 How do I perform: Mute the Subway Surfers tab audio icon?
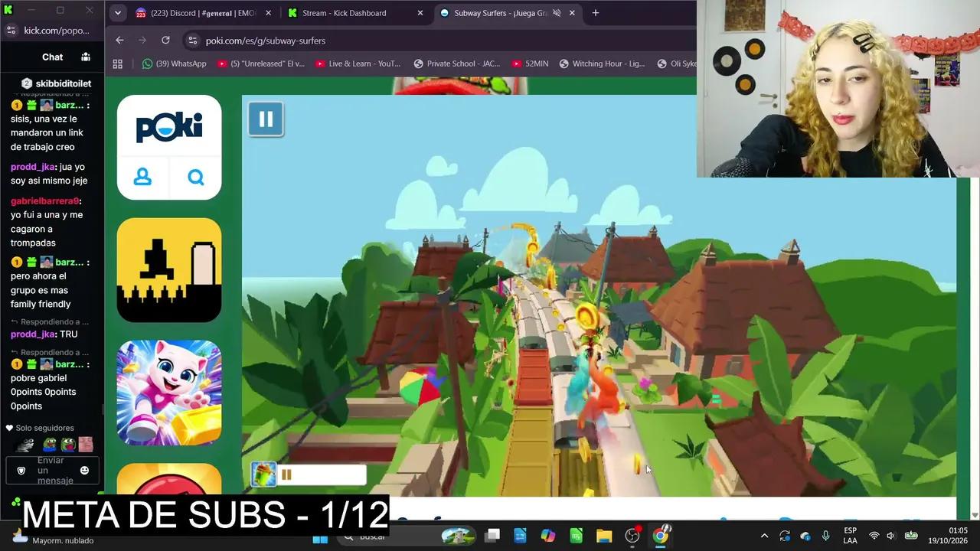[557, 13]
